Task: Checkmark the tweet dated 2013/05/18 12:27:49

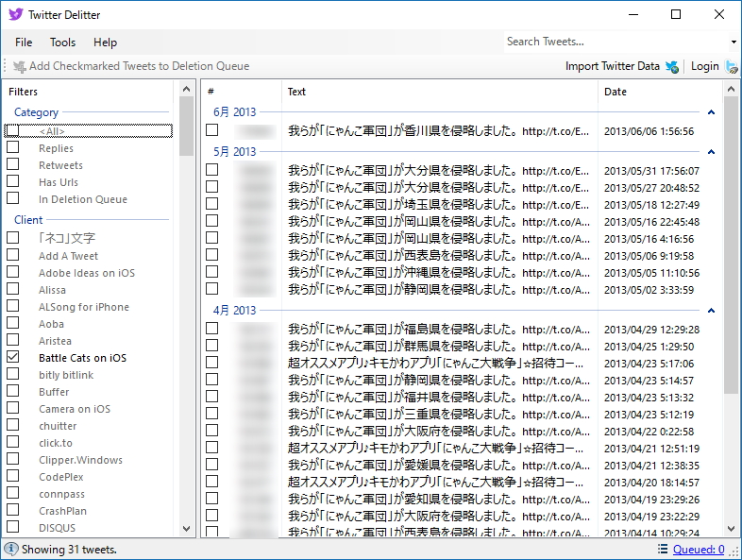Action: coord(212,204)
